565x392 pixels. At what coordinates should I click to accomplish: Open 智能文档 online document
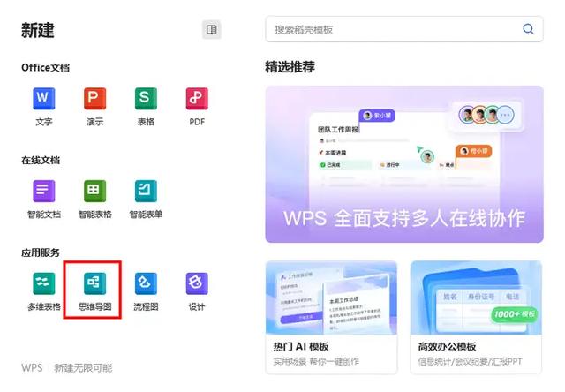44,199
